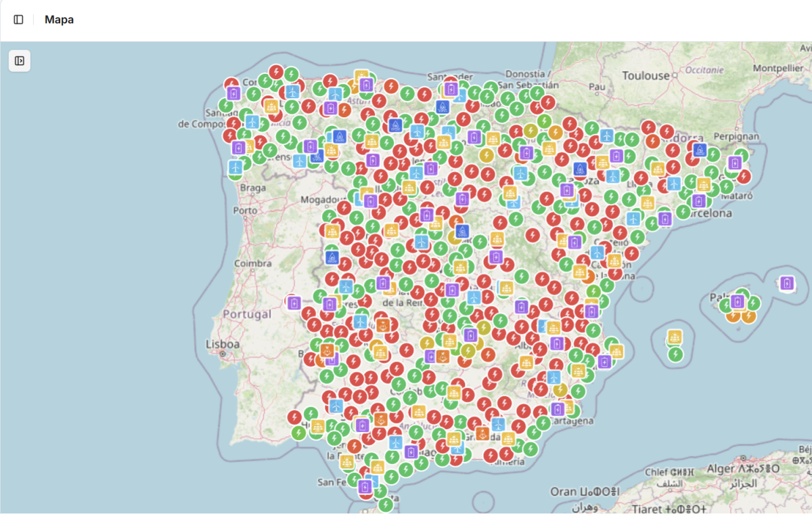Open the green bolt marker on Ibiza
The width and height of the screenshot is (812, 514).
[675, 354]
